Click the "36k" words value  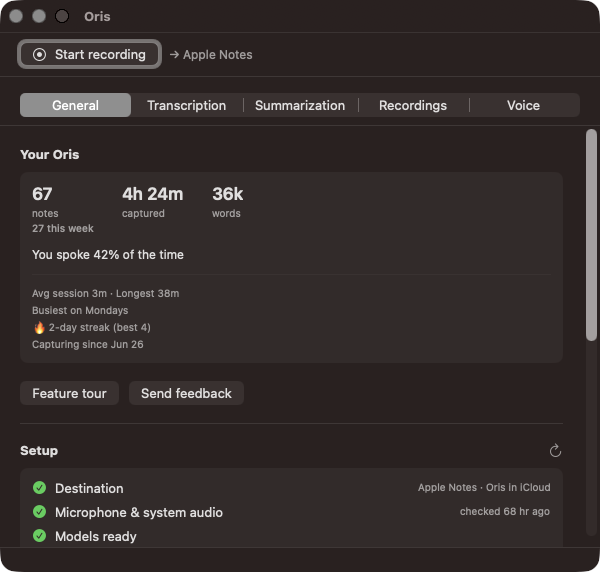point(228,194)
